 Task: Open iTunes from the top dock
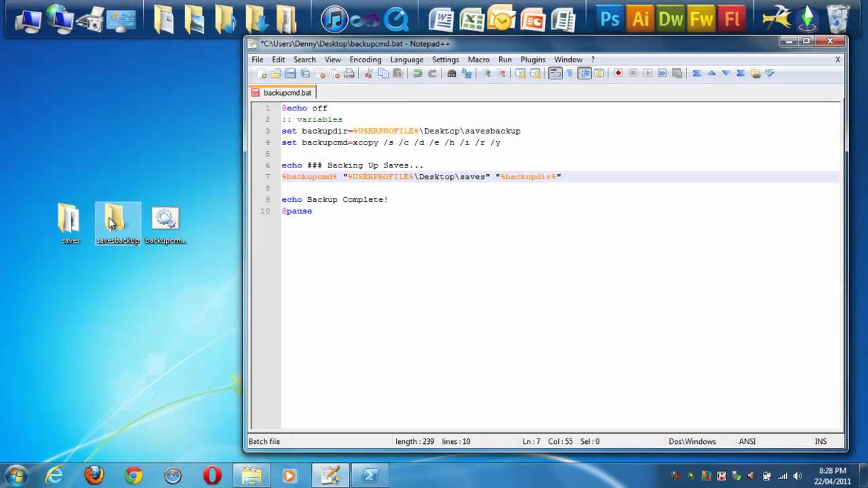334,18
